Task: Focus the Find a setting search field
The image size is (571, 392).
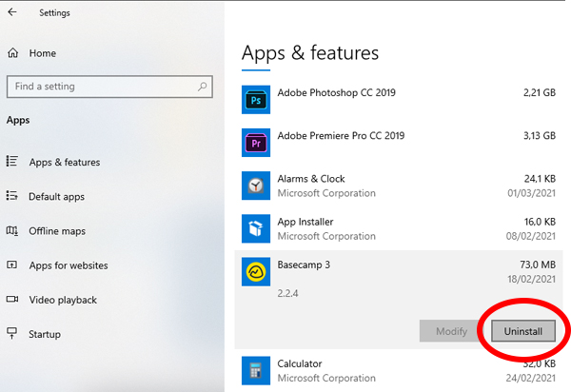Action: coord(109,87)
